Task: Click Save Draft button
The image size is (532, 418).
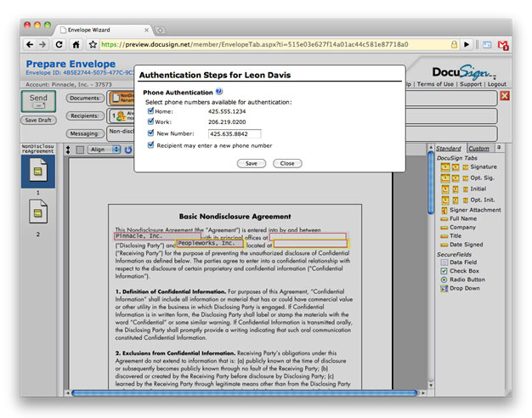Action: click(38, 120)
